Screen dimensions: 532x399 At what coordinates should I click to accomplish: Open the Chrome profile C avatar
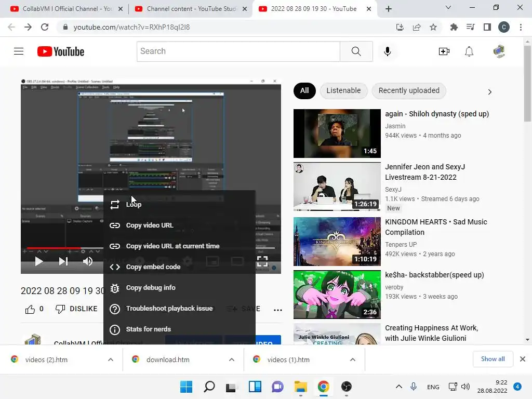[x=504, y=27]
